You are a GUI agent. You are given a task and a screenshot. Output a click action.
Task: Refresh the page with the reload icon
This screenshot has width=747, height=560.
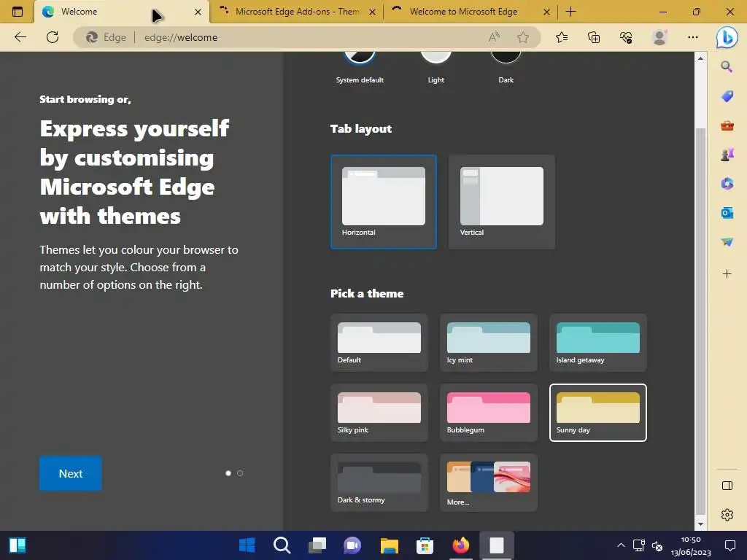point(53,37)
